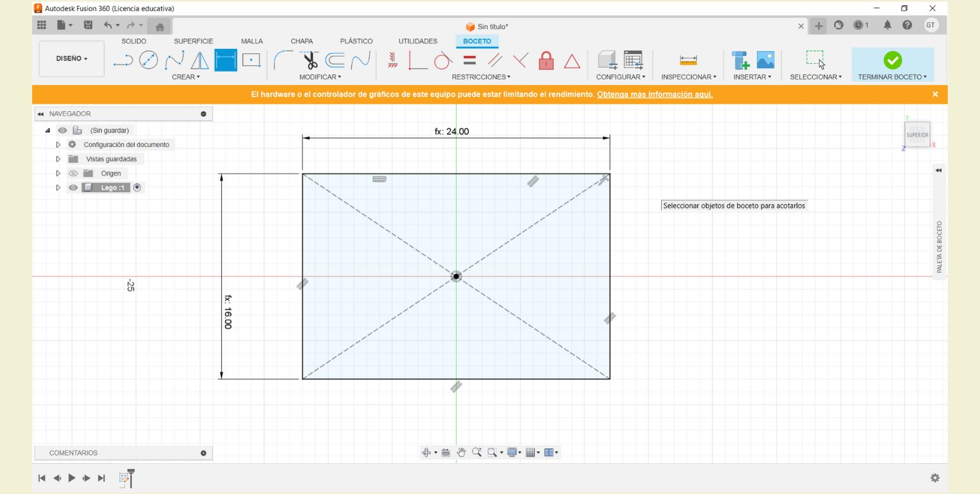This screenshot has height=494, width=980.
Task: Select the 2-point circle tool
Action: [149, 60]
